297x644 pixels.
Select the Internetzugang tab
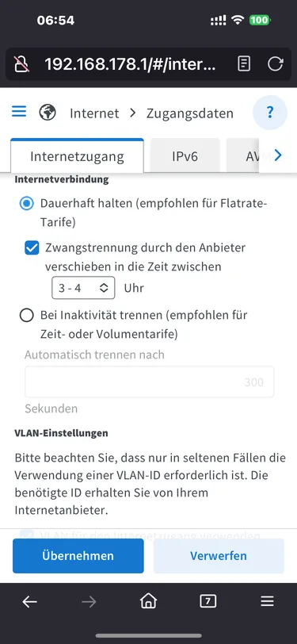click(x=77, y=156)
